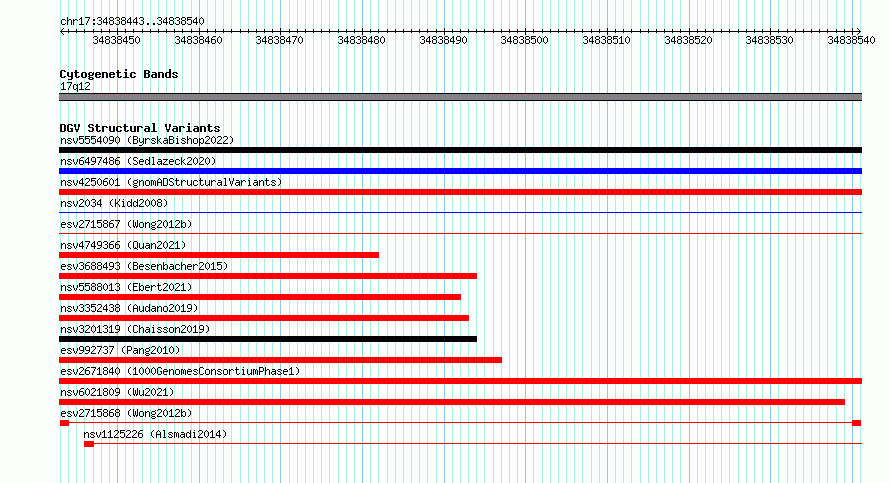Open variant label nsv5554090 (ByrskaBishop2022)
The height and width of the screenshot is (483, 890).
[x=147, y=140]
